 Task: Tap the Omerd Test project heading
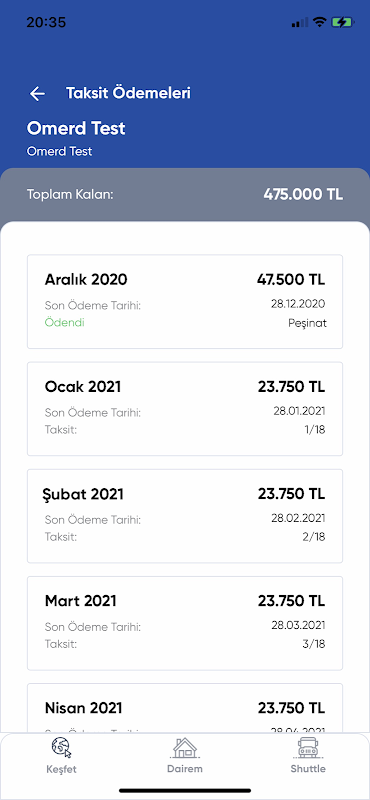pyautogui.click(x=76, y=128)
